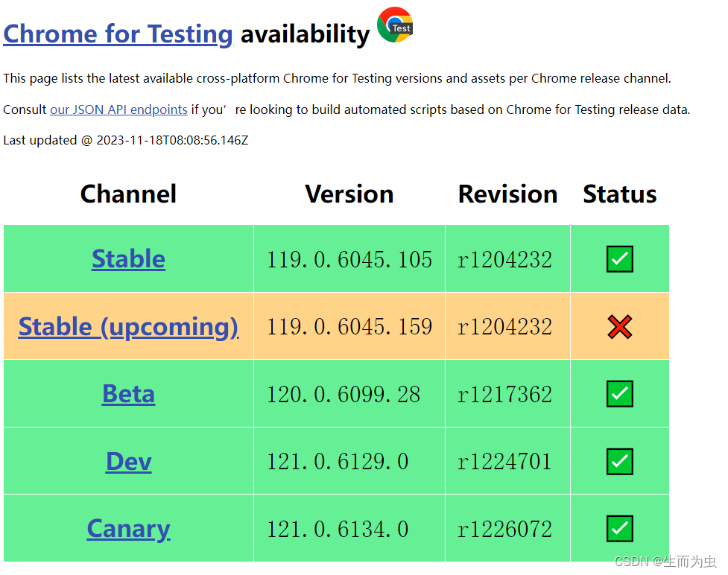The image size is (728, 575).
Task: Click revision r1204232 in Stable row
Action: click(504, 259)
